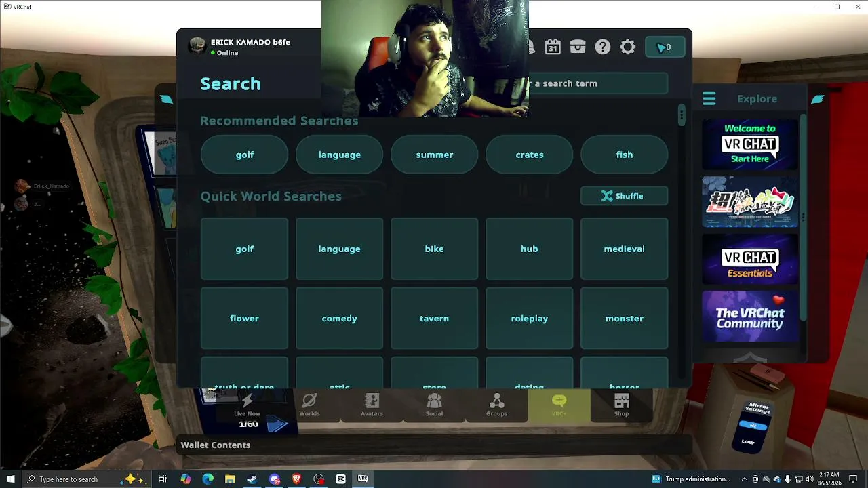Open the network tray icon
The height and width of the screenshot is (488, 868).
(x=798, y=479)
